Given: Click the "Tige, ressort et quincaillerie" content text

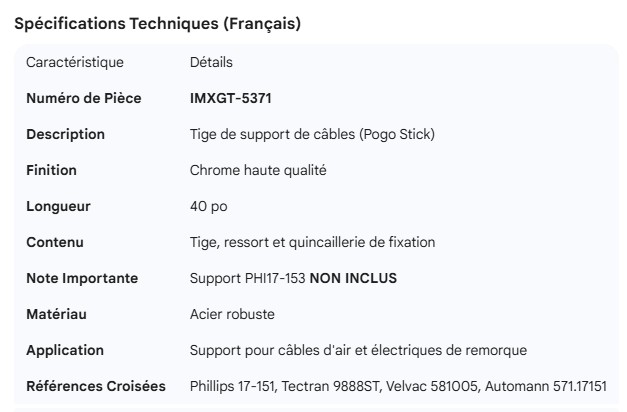Looking at the screenshot, I should click(312, 242).
